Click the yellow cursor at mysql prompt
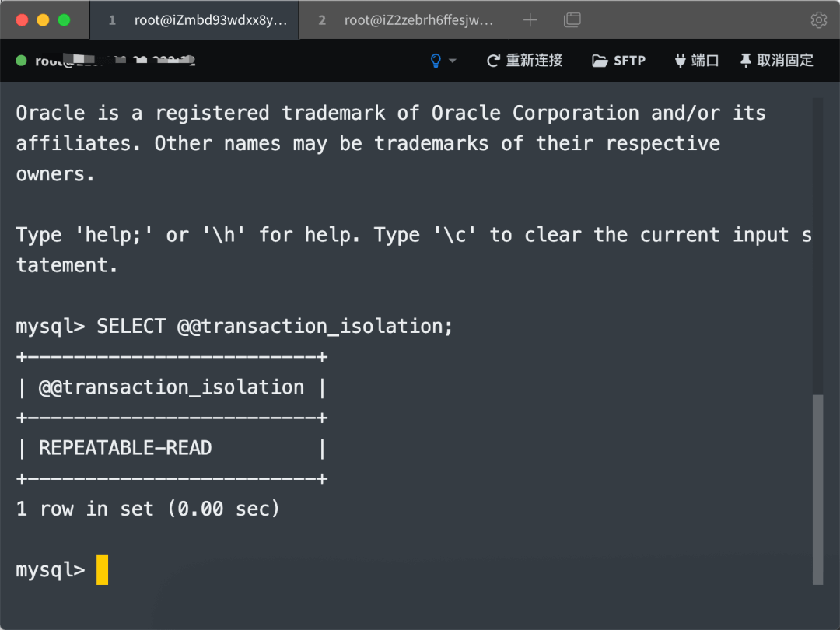This screenshot has height=630, width=840. 102,569
